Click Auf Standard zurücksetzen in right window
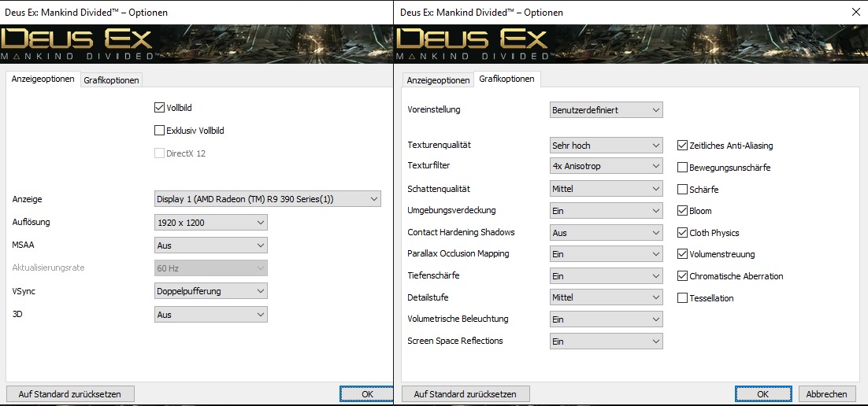The width and height of the screenshot is (868, 406). coord(466,394)
